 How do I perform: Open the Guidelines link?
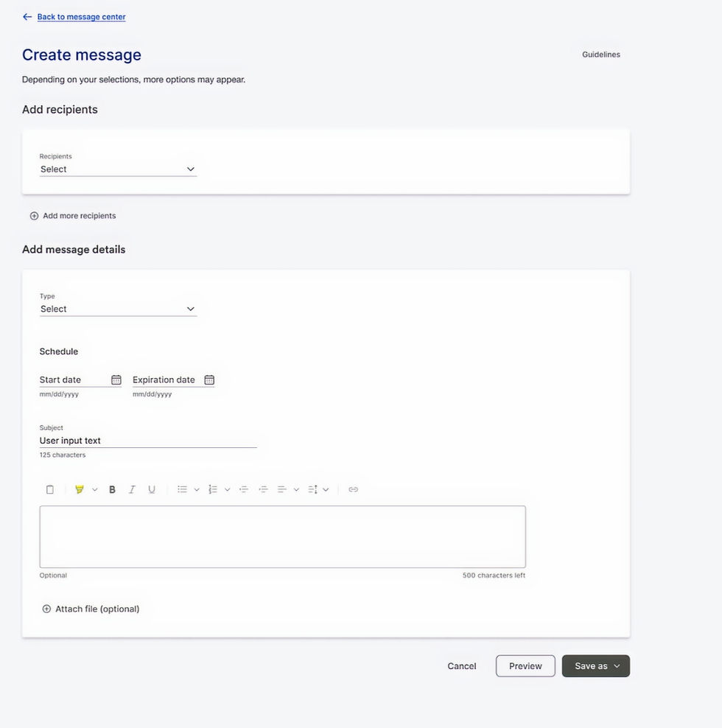(x=601, y=55)
